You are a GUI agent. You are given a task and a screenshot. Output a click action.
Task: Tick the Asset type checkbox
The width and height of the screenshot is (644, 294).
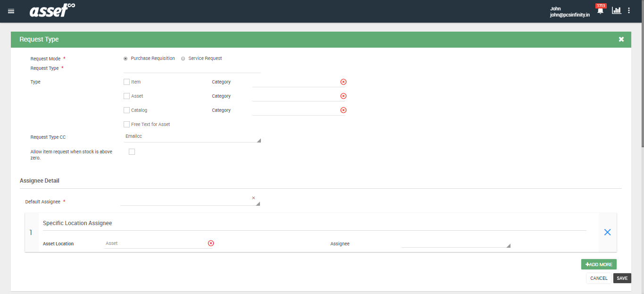pyautogui.click(x=126, y=96)
